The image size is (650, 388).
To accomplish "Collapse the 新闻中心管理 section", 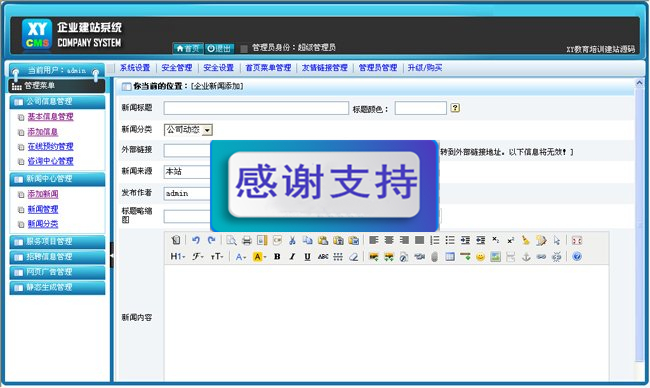I will [x=57, y=179].
